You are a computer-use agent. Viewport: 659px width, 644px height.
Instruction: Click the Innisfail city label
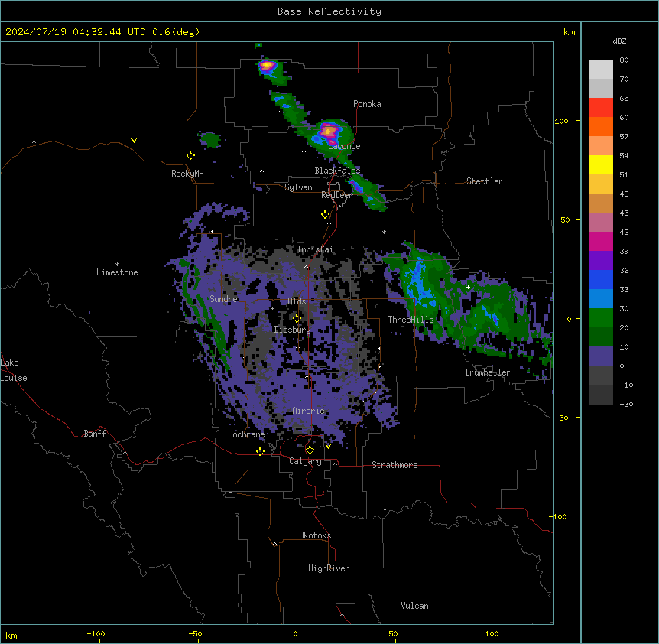pos(317,249)
